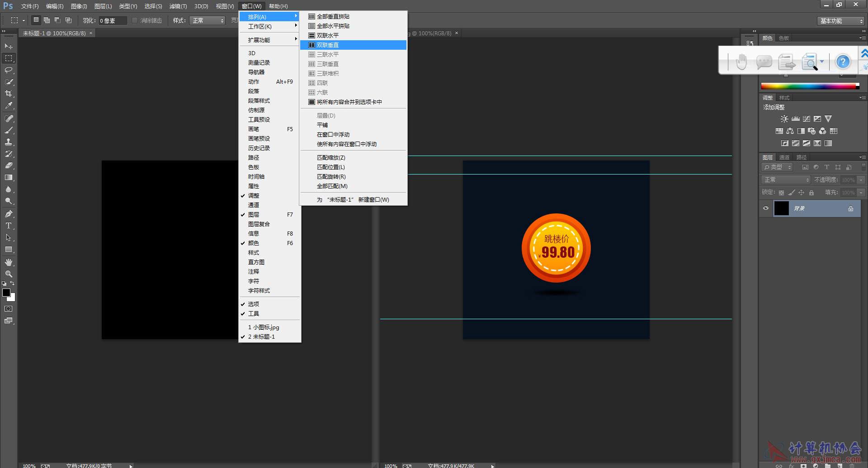Select the Eraser tool
This screenshot has height=468, width=868.
point(9,165)
